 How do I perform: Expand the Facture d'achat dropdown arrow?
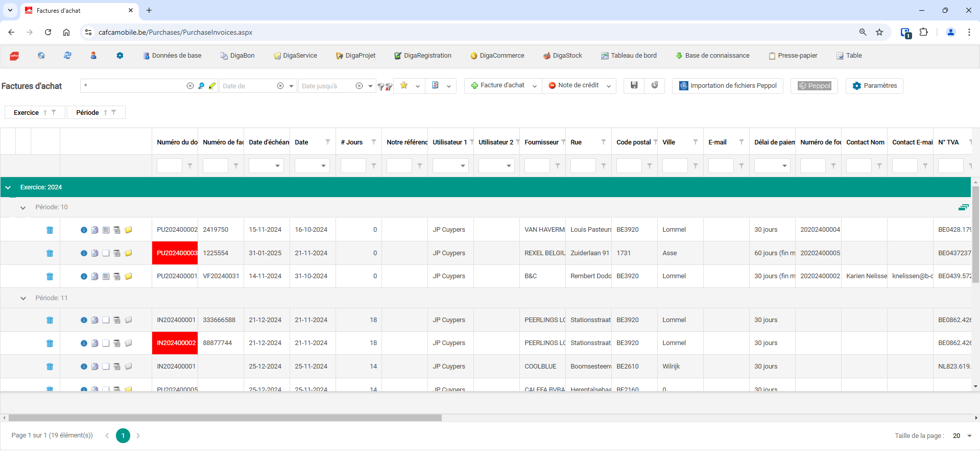click(x=535, y=86)
